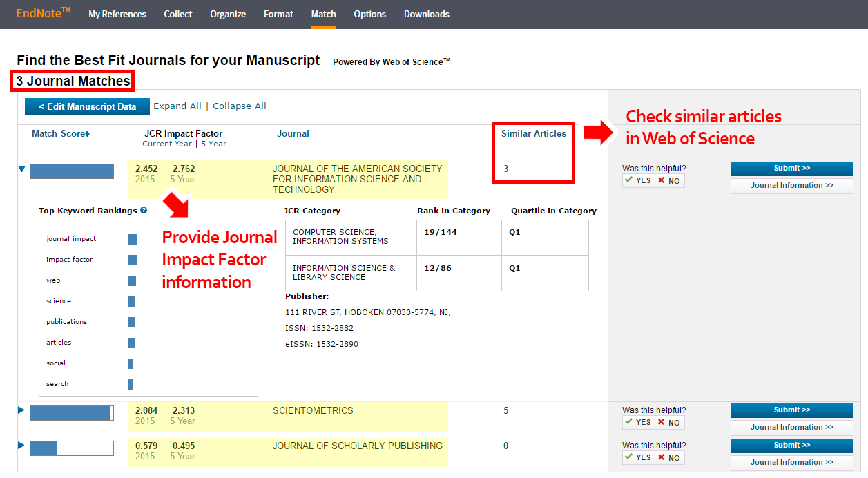
Task: Go to the Organize tab
Action: [228, 14]
